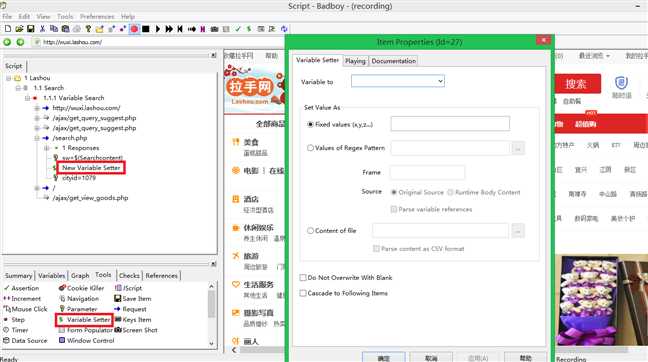Click the New script toolbar icon

(7, 29)
